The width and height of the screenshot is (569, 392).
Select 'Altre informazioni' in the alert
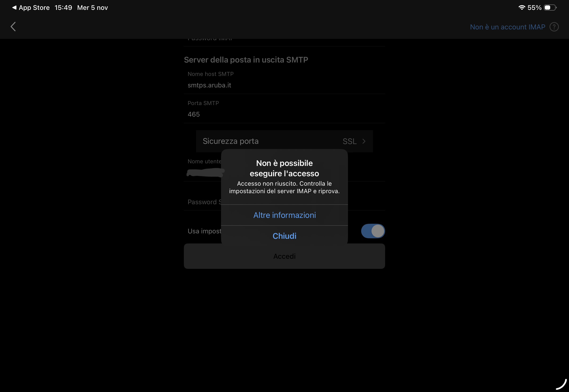(284, 215)
